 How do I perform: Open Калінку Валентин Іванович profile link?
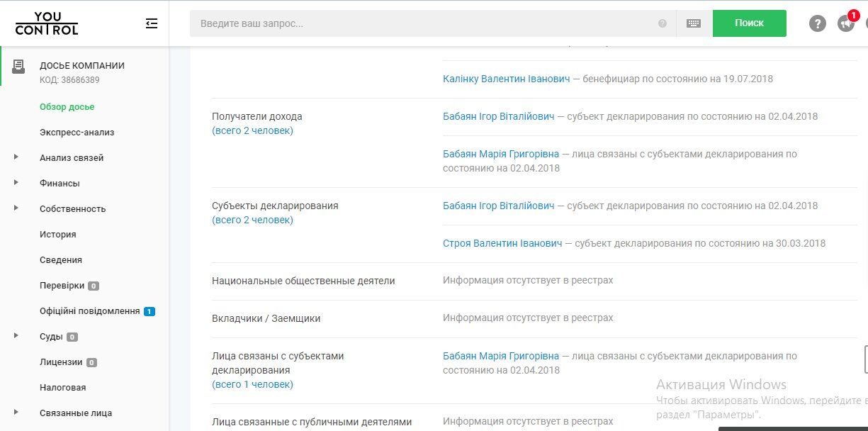point(506,79)
